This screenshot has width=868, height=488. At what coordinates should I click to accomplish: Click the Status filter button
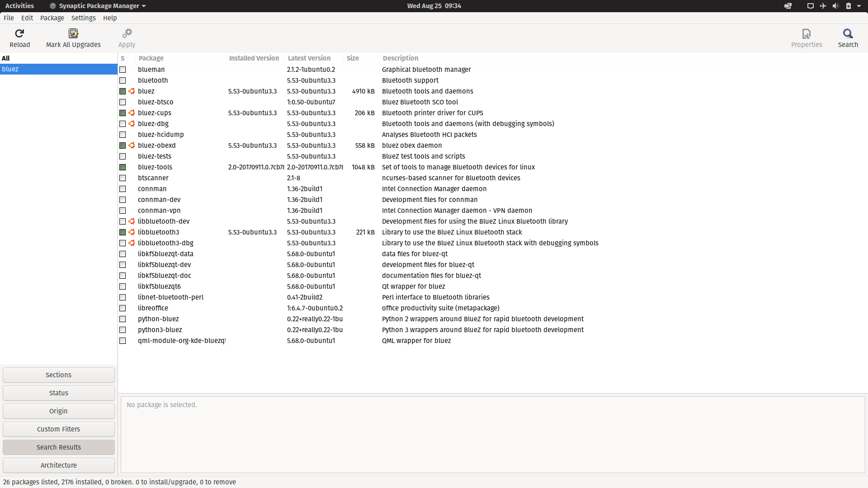59,393
